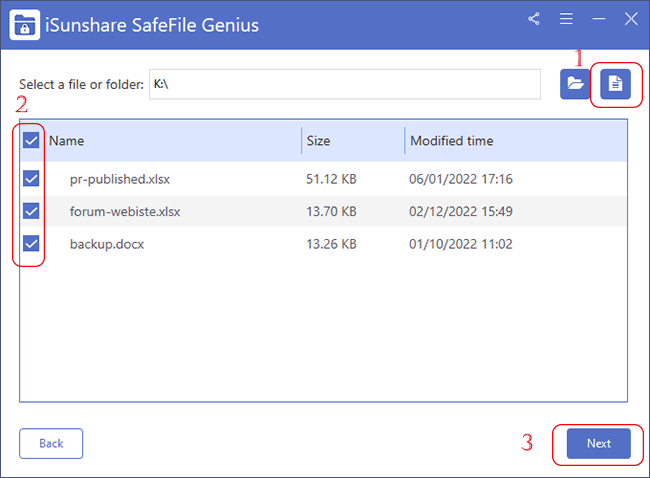Viewport: 650px width, 478px height.
Task: Click the Next button
Action: click(599, 444)
